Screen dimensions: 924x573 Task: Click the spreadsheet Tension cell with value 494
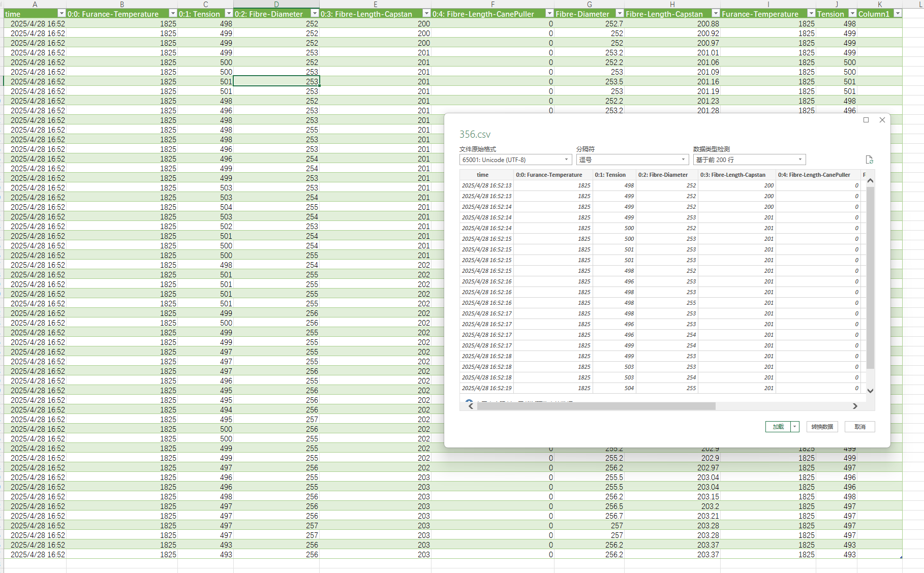[206, 410]
